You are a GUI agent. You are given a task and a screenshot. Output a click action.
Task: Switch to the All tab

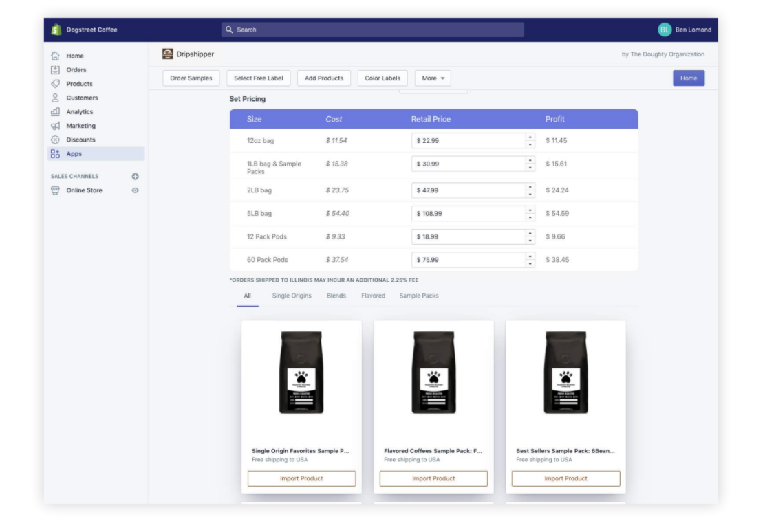pyautogui.click(x=248, y=296)
